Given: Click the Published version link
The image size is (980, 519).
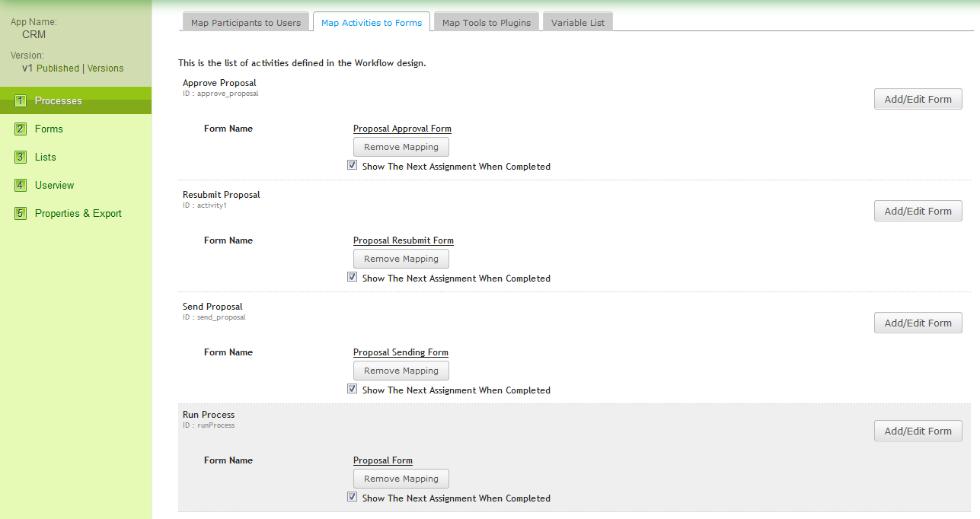Looking at the screenshot, I should point(58,68).
